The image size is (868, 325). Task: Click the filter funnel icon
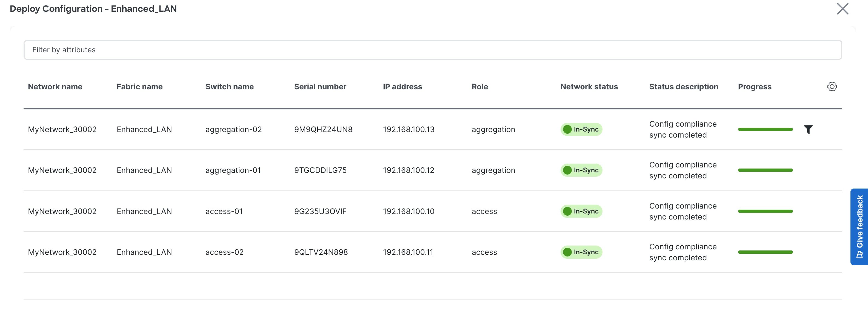click(x=808, y=129)
